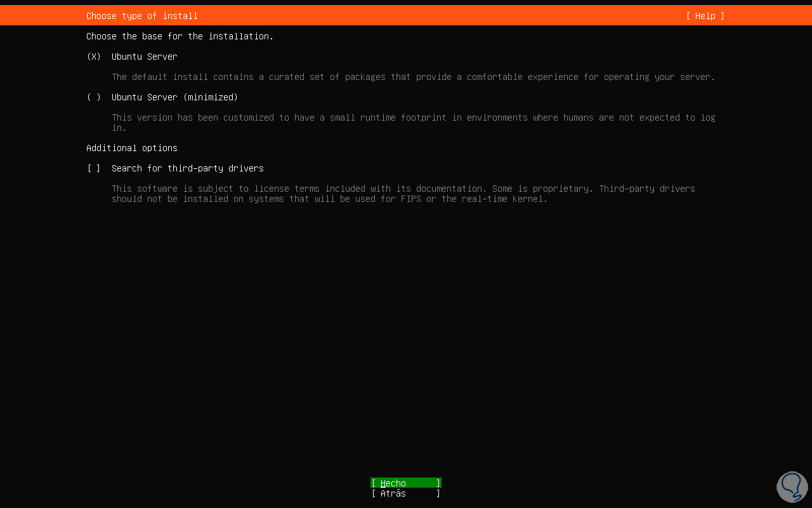Click the 'Ubuntu Server (minimized)' option label
The width and height of the screenshot is (812, 508).
click(x=175, y=97)
